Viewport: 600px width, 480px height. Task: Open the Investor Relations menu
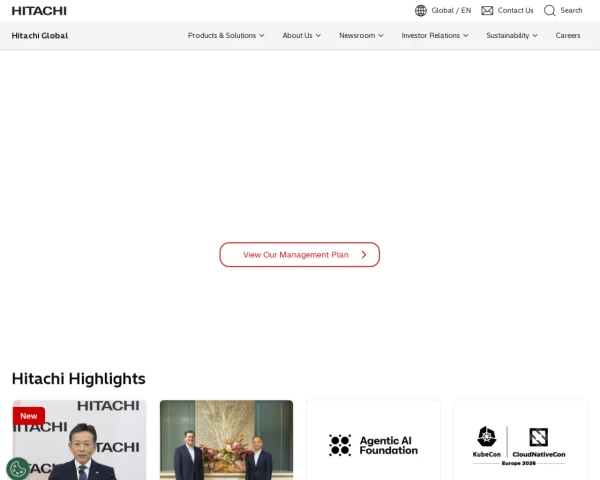(430, 36)
